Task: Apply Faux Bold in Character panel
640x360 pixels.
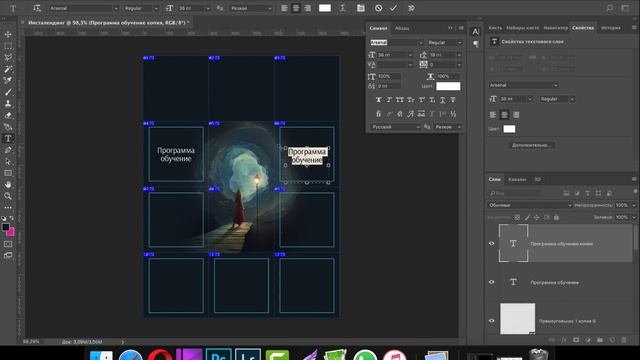Action: [378, 100]
